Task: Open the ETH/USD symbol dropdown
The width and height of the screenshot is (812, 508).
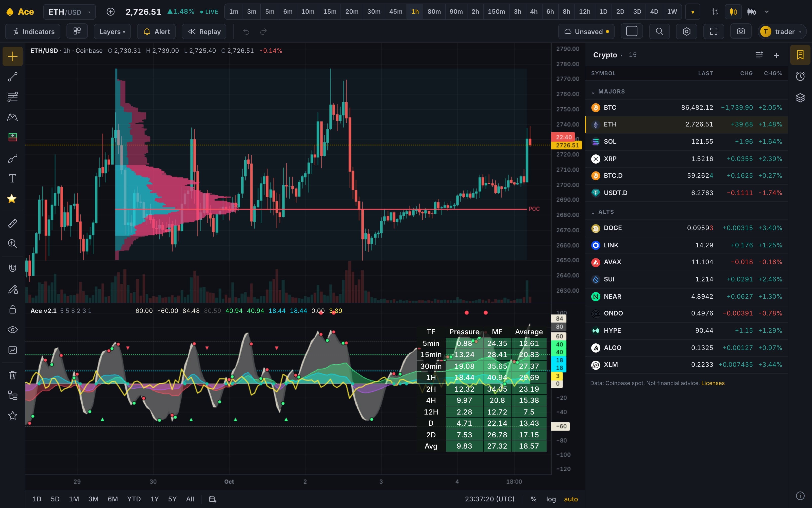Action: [70, 12]
